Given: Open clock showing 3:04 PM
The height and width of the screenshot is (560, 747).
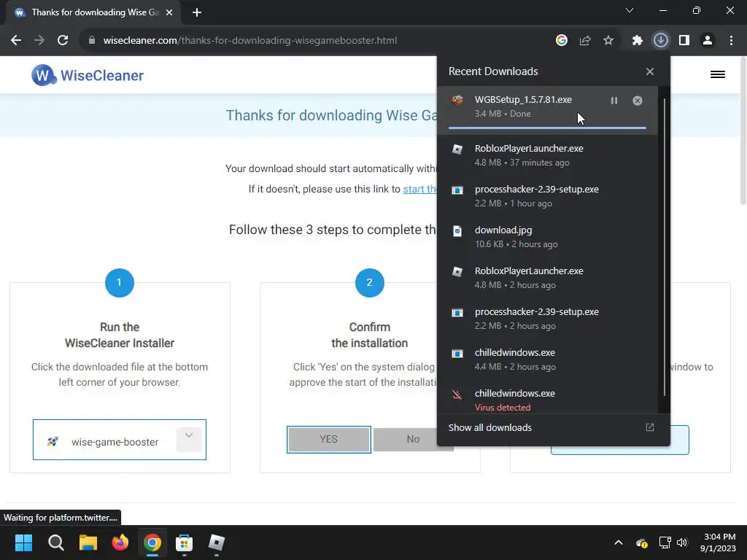Looking at the screenshot, I should tap(718, 542).
